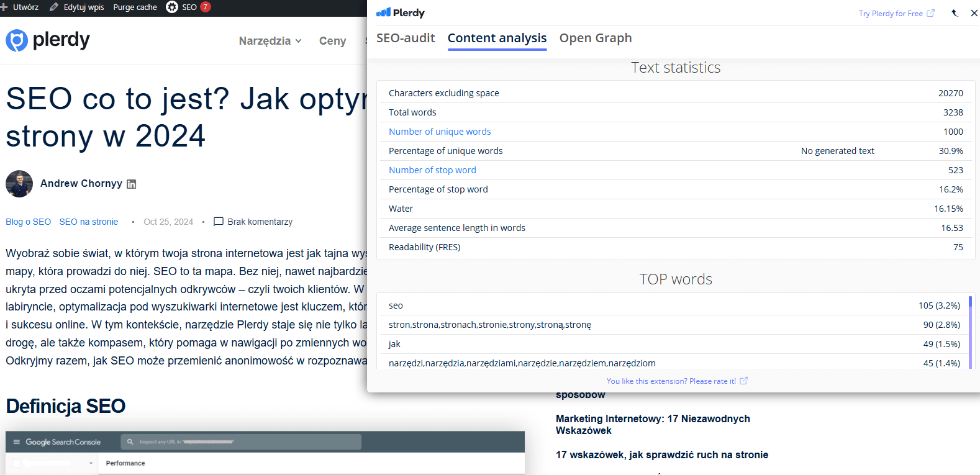Open the Google Search Console hamburger menu
This screenshot has height=475, width=980.
tap(17, 442)
